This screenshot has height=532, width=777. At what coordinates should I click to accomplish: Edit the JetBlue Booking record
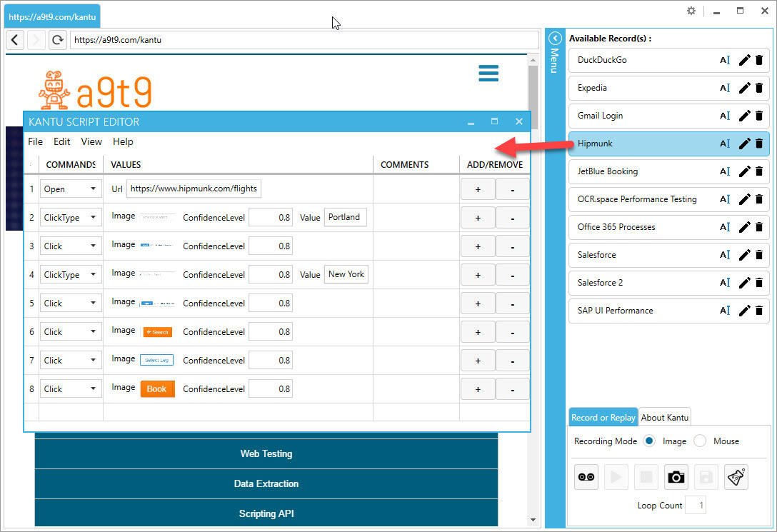point(744,171)
